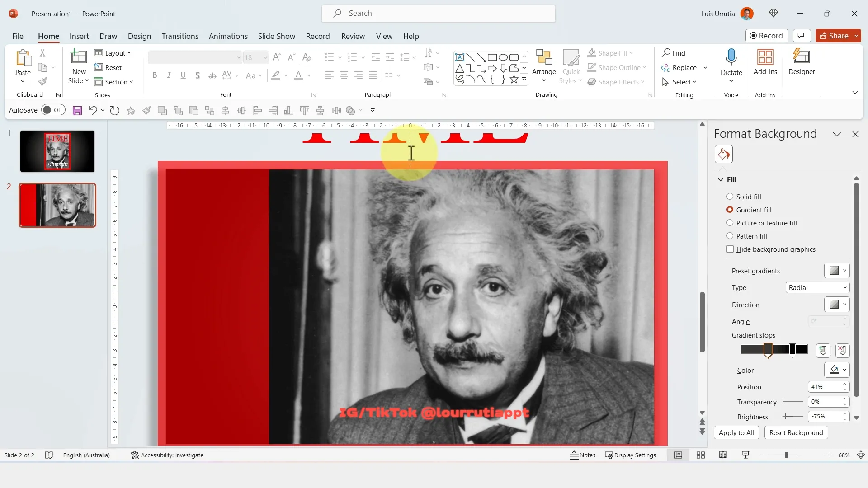This screenshot has width=868, height=488.
Task: Close the Format Background pane
Action: (855, 134)
